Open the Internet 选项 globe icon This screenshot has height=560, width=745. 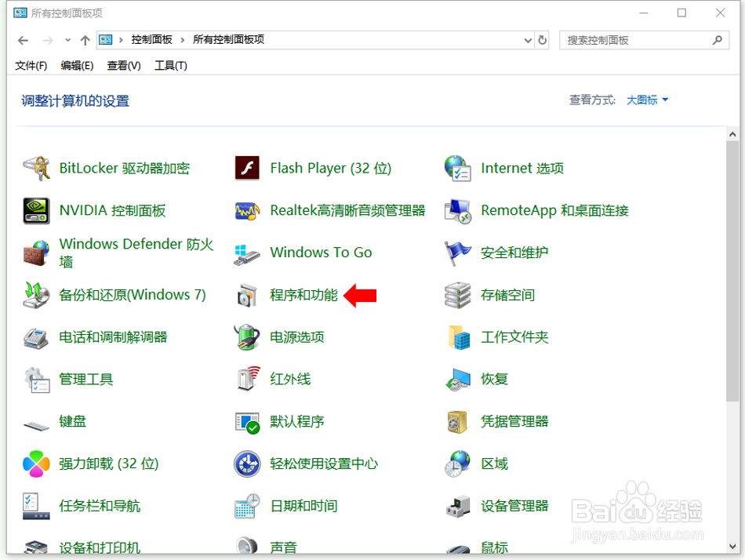457,169
